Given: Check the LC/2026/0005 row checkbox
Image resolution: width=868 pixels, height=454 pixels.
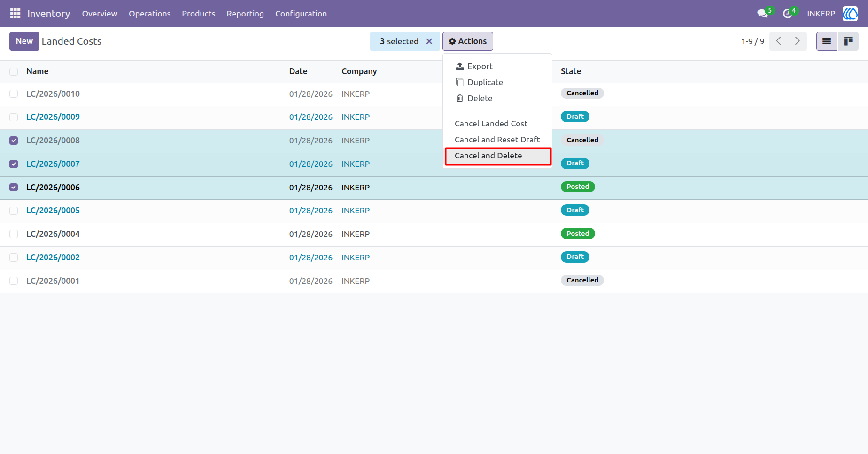Looking at the screenshot, I should (x=14, y=211).
